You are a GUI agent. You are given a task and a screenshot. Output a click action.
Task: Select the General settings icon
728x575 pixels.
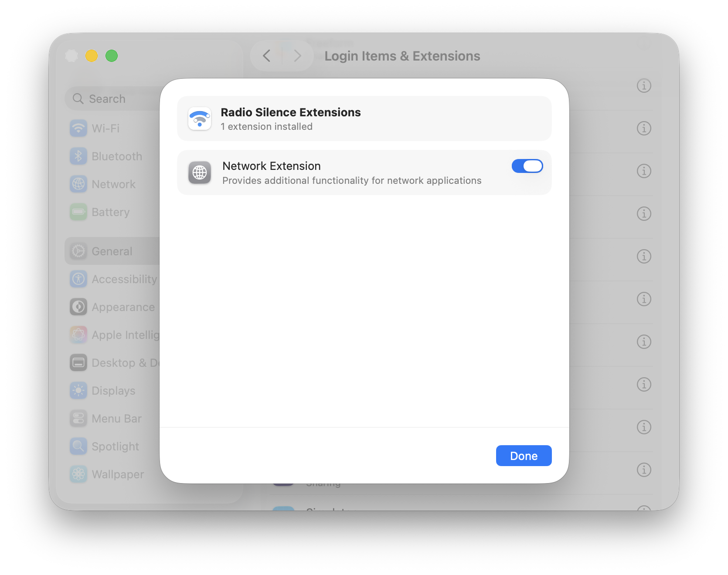[x=78, y=251]
